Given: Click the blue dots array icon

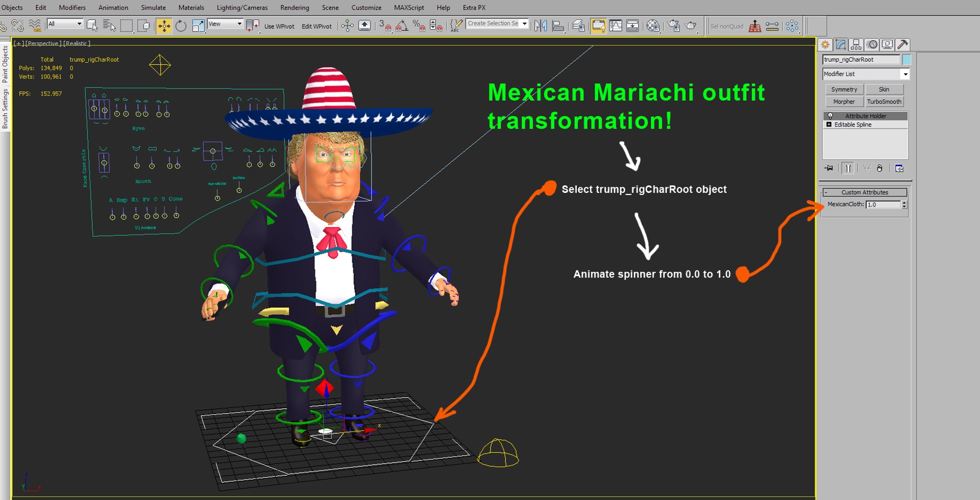Looking at the screenshot, I should click(792, 26).
